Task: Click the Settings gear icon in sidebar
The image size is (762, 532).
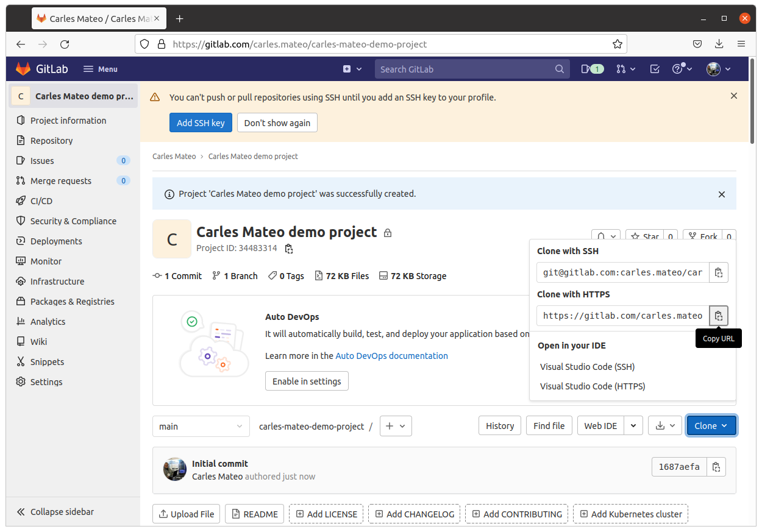Action: pyautogui.click(x=21, y=382)
